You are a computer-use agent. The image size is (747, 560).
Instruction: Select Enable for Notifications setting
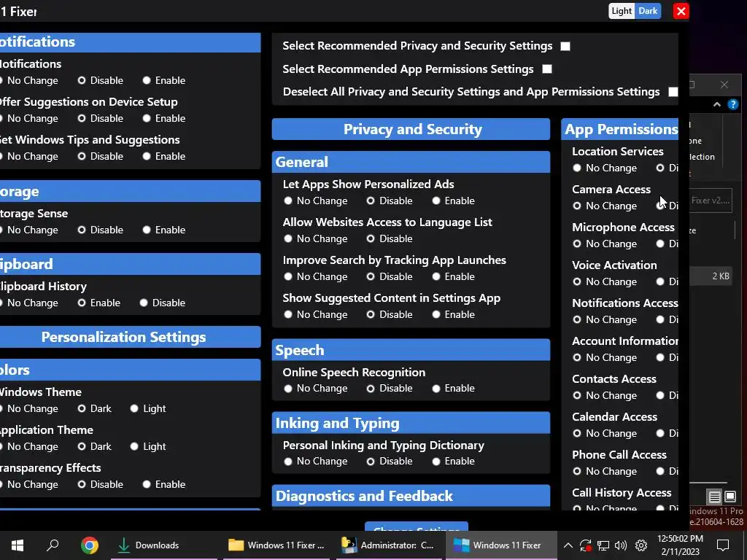click(x=147, y=80)
